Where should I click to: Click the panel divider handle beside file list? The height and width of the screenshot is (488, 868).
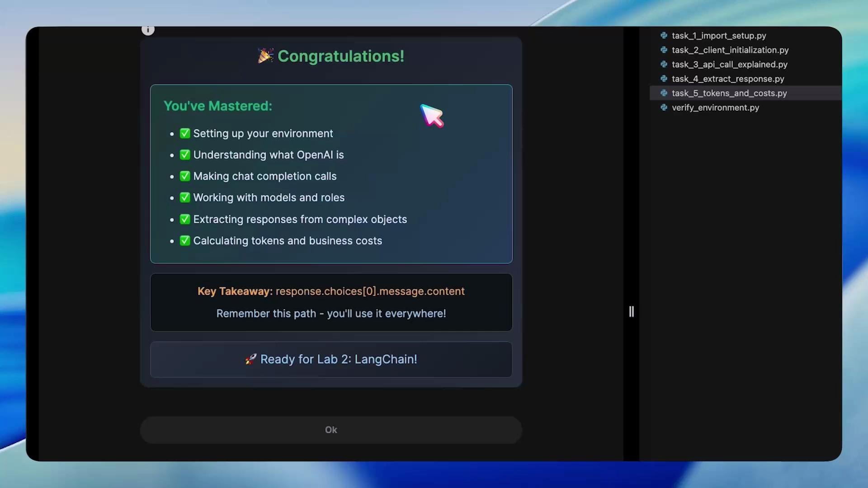pos(631,311)
